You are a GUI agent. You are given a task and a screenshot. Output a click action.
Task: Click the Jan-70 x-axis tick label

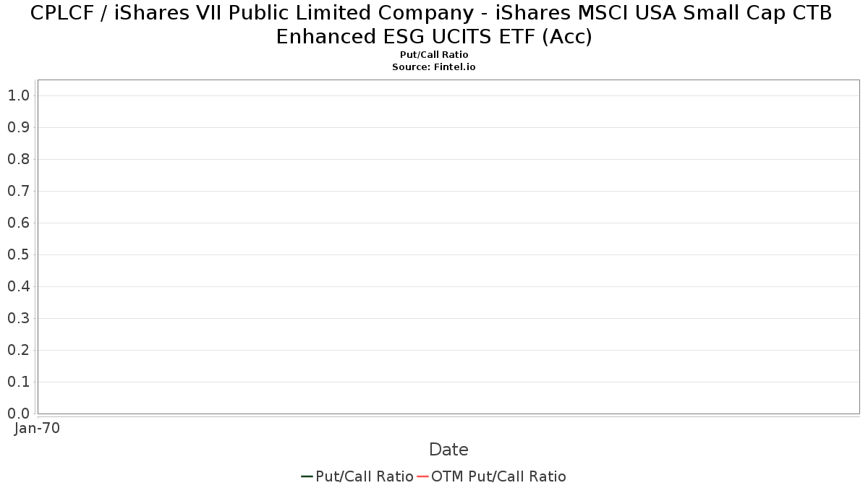point(37,428)
